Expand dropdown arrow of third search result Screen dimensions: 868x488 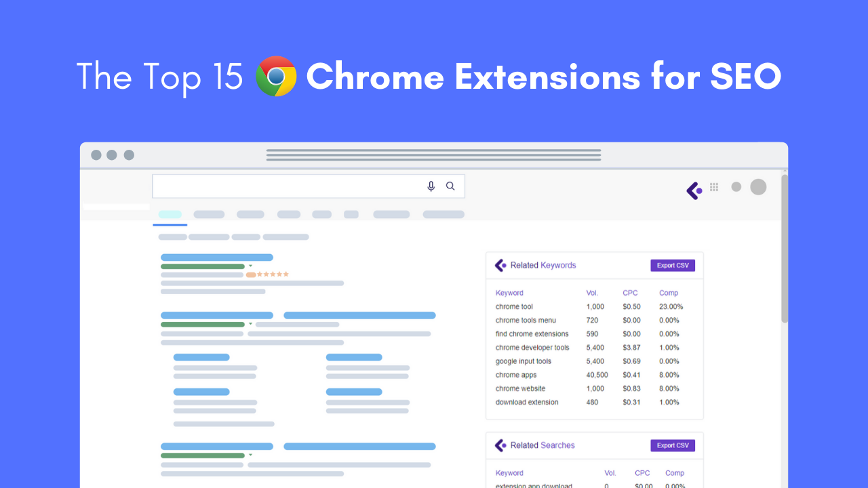tap(250, 455)
